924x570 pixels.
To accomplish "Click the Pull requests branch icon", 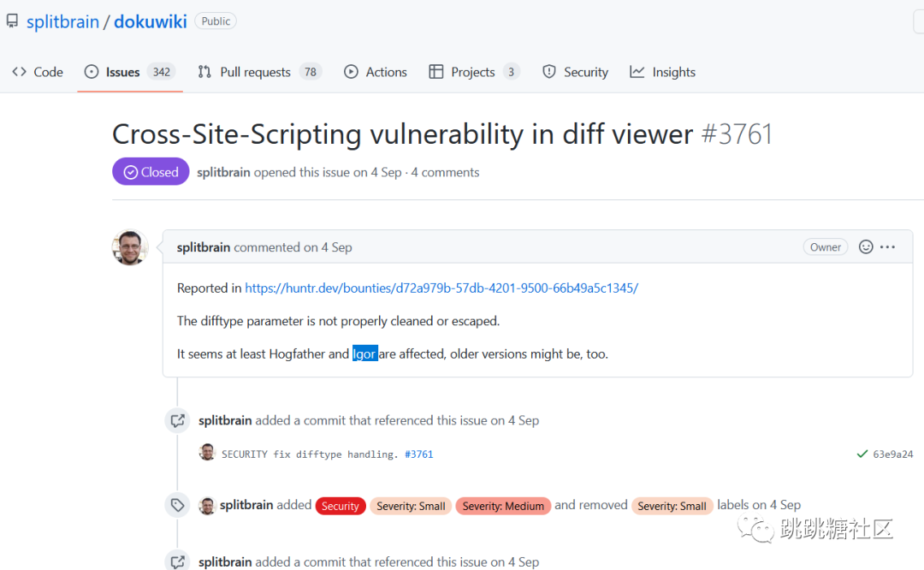I will (204, 72).
